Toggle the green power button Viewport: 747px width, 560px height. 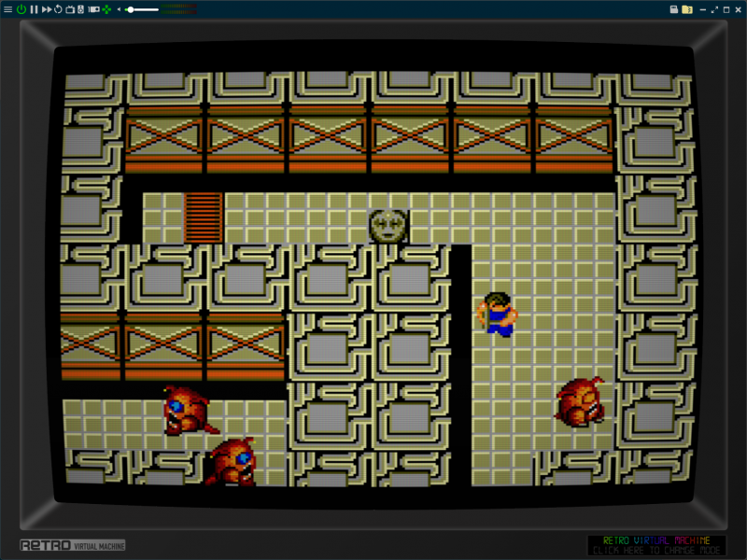pyautogui.click(x=21, y=9)
